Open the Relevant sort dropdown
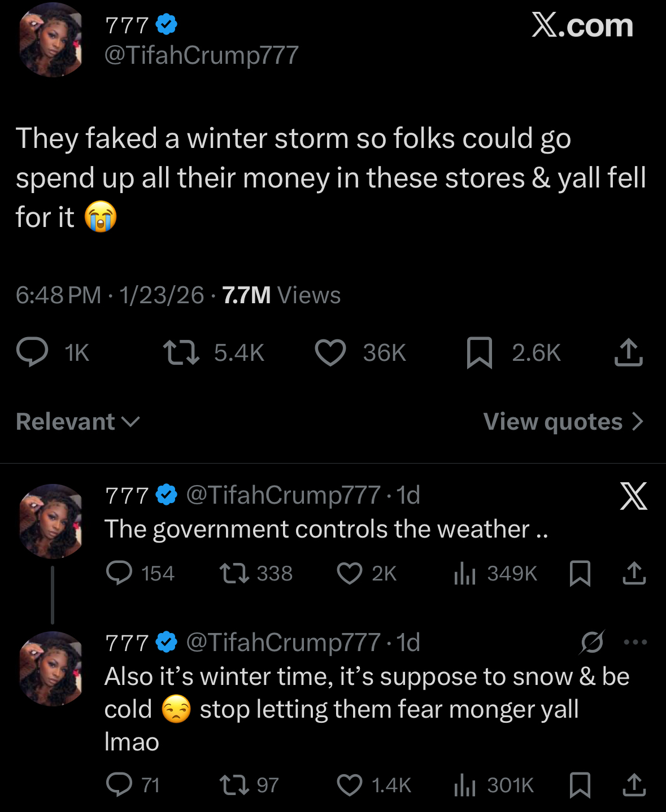 (x=78, y=422)
